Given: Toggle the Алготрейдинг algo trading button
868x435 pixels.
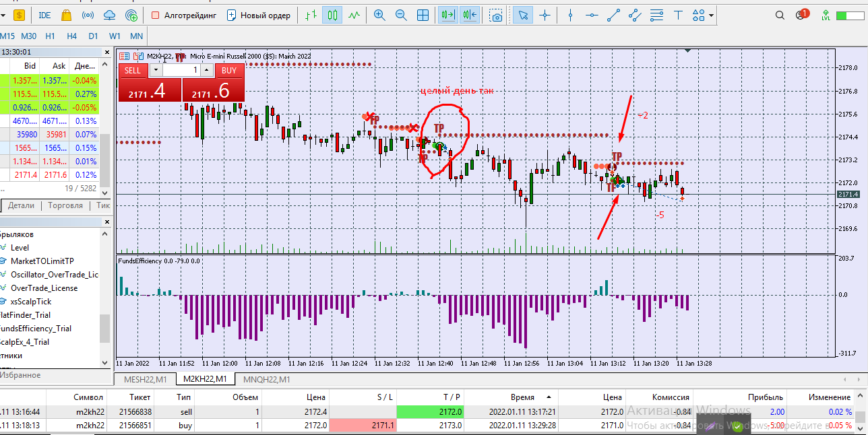Looking at the screenshot, I should click(x=183, y=15).
